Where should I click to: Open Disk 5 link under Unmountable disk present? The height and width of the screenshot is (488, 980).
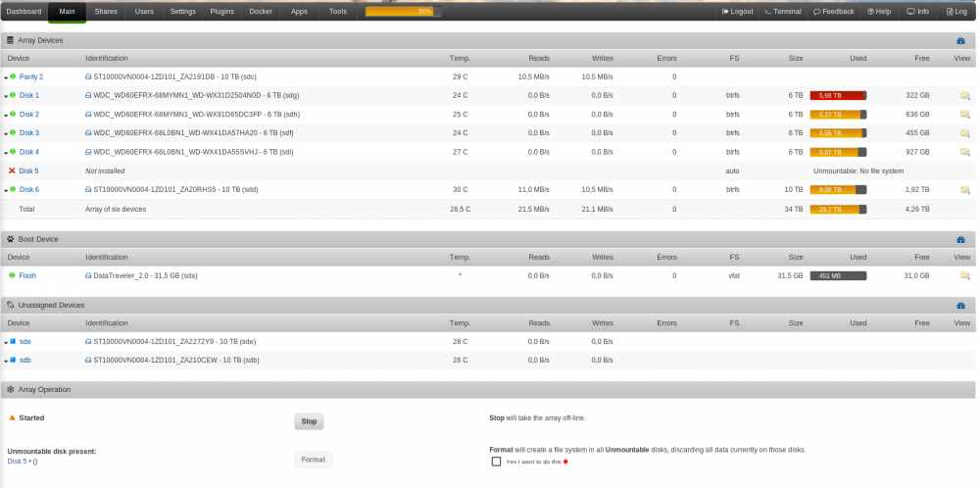click(17, 462)
